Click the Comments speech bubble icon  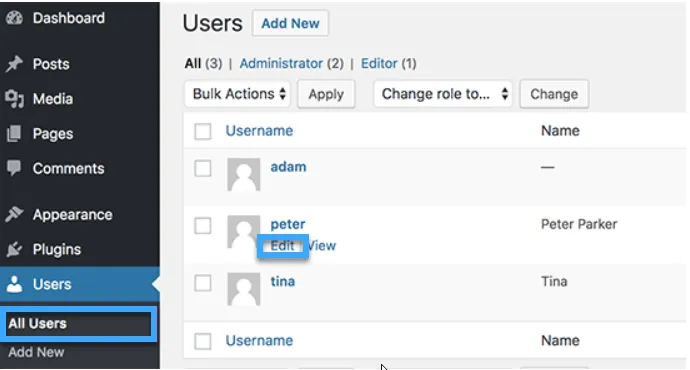pyautogui.click(x=15, y=169)
